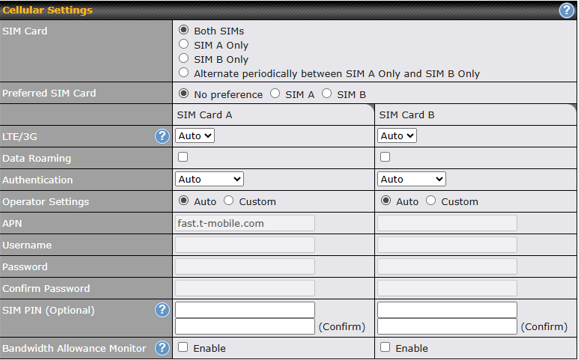This screenshot has width=579, height=360.
Task: Select No preference for Preferred SIM Card
Action: 184,93
